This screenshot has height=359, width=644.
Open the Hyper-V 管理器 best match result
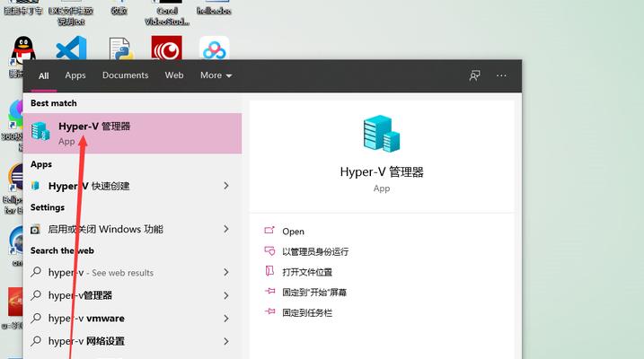(x=132, y=134)
